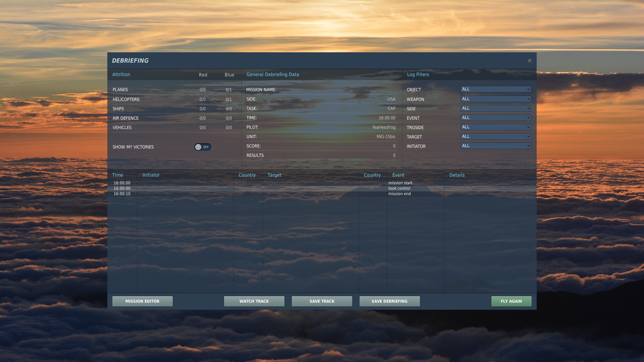Close the DEBRIEFING window with the X

(529, 61)
